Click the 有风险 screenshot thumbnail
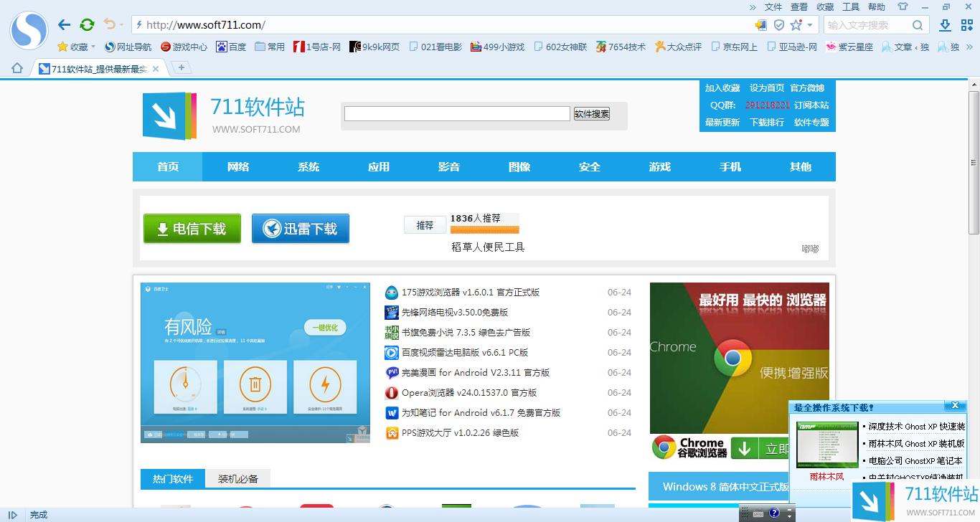Image resolution: width=980 pixels, height=522 pixels. (255, 363)
